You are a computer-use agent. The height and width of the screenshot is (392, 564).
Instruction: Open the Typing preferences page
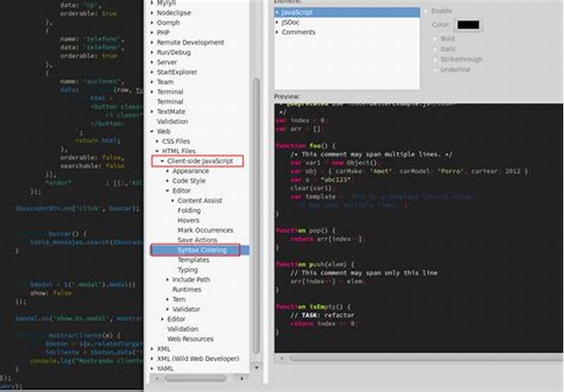tap(188, 270)
